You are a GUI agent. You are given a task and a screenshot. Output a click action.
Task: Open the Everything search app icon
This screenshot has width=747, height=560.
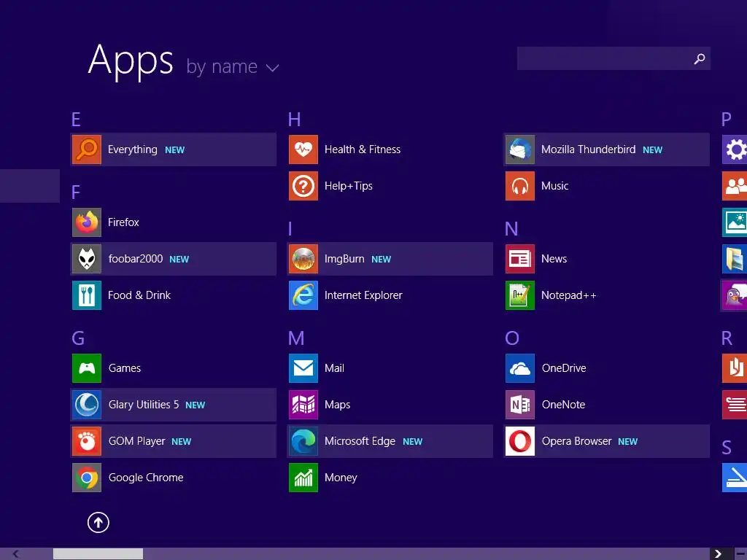87,149
